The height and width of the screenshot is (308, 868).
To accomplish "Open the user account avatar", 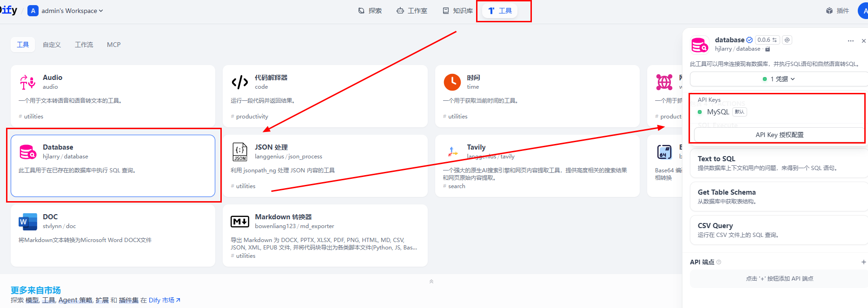I will (863, 11).
